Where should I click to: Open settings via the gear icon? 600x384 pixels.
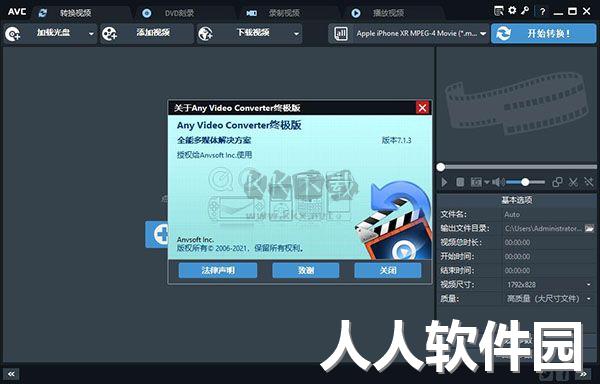512,11
